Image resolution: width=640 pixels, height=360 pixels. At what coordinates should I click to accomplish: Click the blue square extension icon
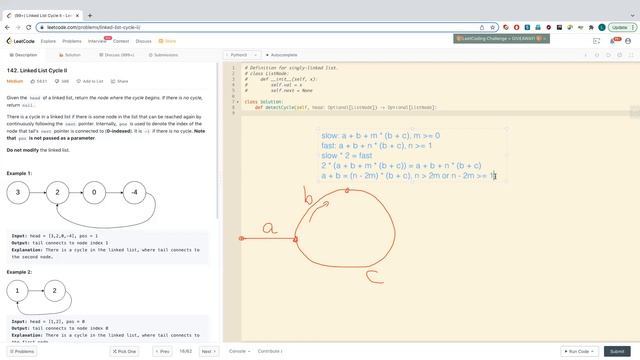click(527, 27)
